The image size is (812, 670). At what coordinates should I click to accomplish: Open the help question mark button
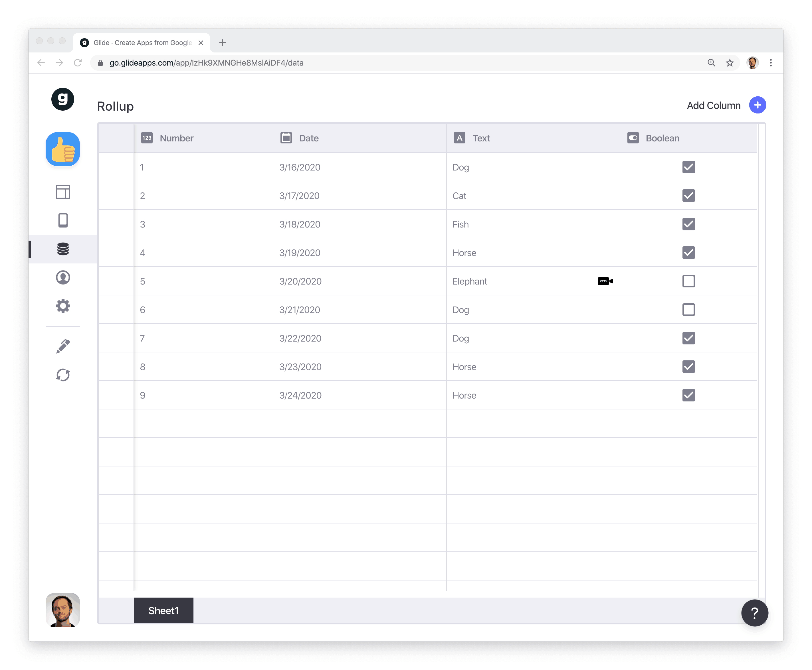click(754, 612)
